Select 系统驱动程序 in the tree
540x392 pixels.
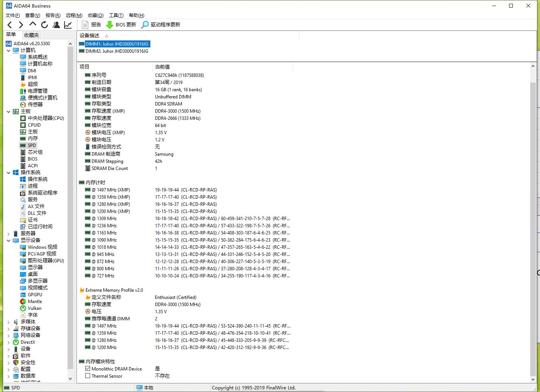42,193
